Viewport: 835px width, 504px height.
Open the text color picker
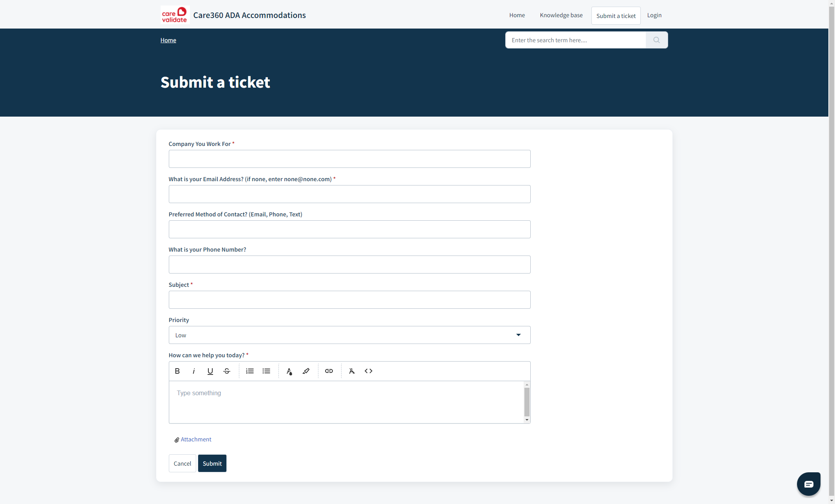pos(289,371)
